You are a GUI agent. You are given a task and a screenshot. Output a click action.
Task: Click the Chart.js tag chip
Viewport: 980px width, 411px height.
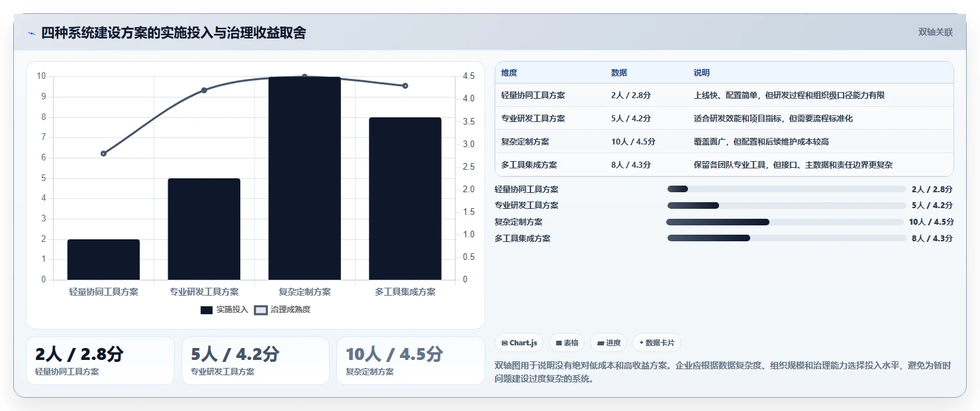519,343
